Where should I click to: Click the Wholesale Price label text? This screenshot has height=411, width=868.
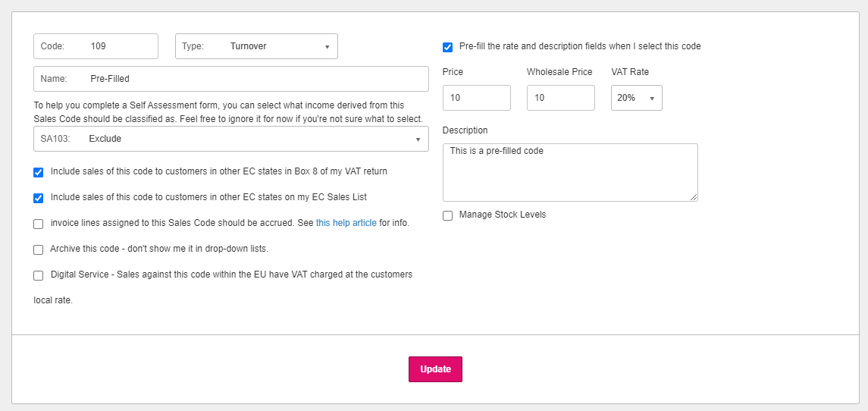coord(559,72)
